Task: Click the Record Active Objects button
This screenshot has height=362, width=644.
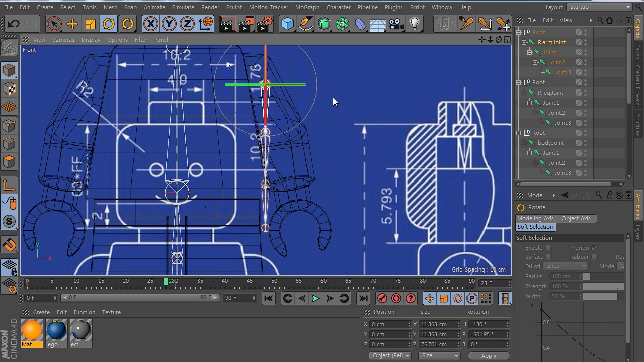Action: coord(382,298)
